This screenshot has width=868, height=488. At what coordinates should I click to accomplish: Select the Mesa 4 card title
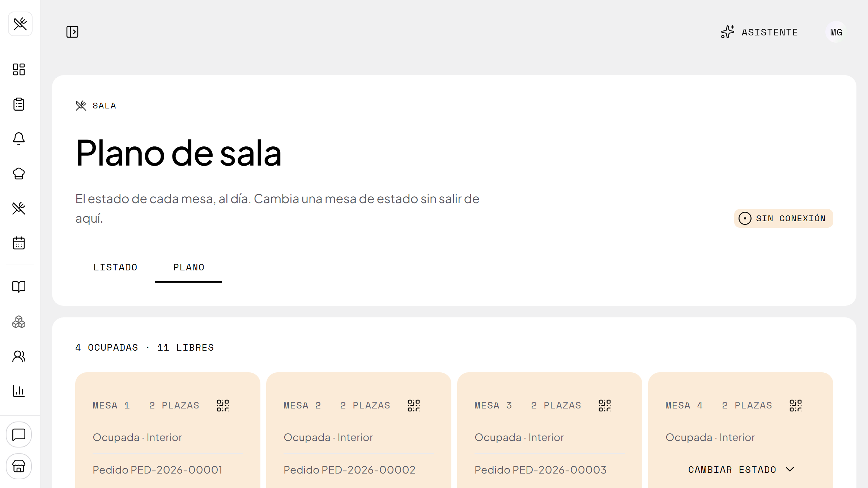click(684, 406)
